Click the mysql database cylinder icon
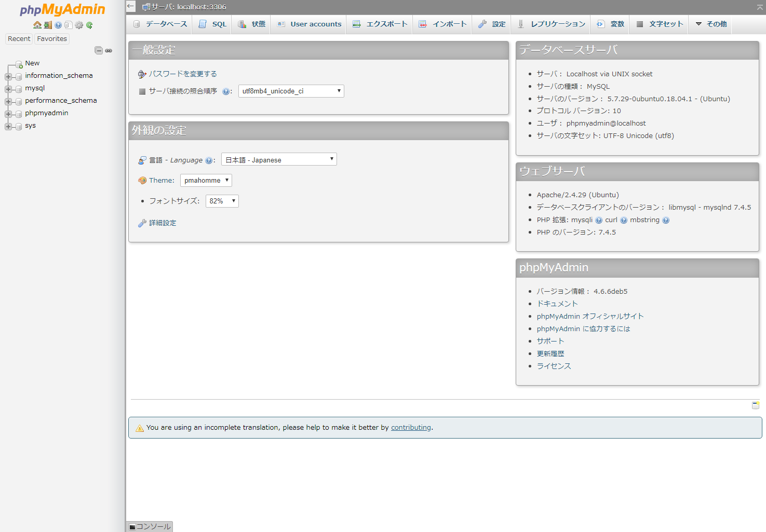The width and height of the screenshot is (766, 532). click(19, 89)
